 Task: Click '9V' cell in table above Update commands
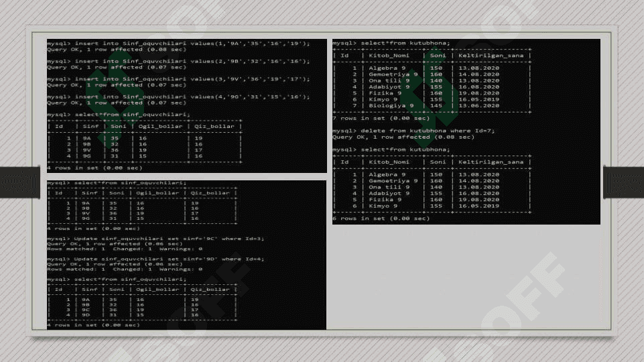click(85, 213)
